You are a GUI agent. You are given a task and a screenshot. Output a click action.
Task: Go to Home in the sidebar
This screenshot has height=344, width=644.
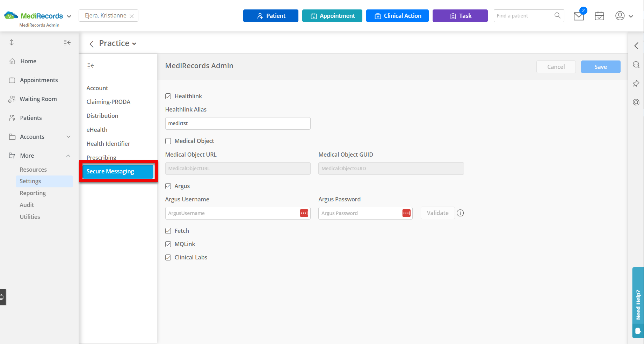pos(28,61)
